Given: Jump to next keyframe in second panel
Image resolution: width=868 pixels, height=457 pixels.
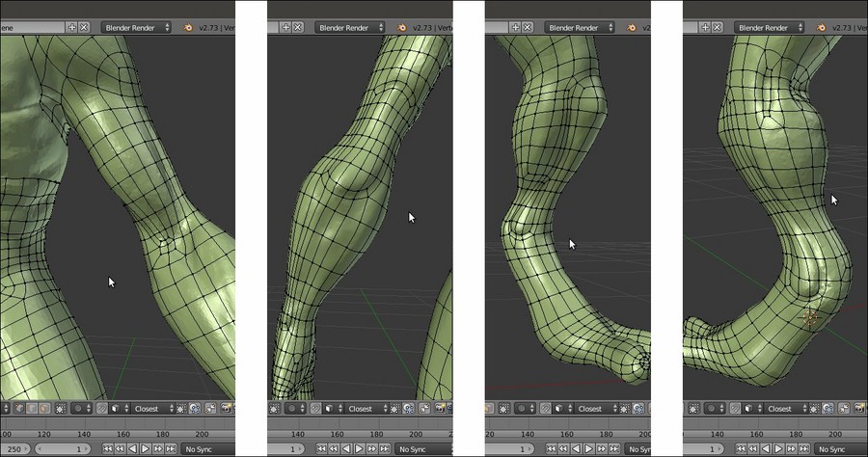Looking at the screenshot, I should click(372, 449).
